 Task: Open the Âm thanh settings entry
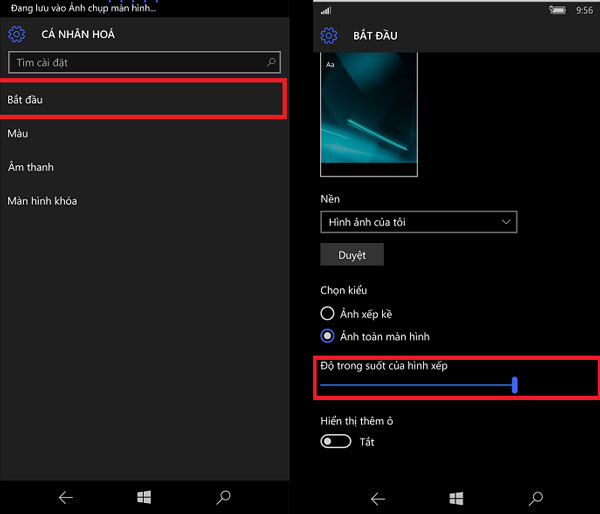(30, 167)
